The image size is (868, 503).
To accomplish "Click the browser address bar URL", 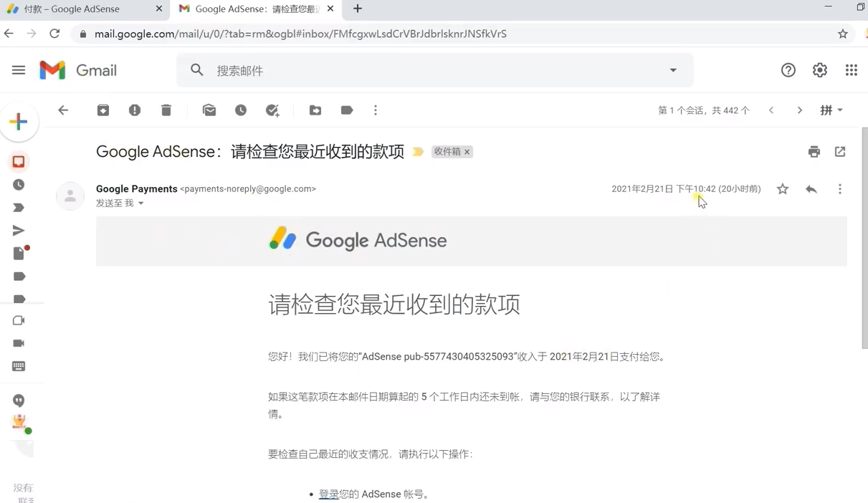I will 300,34.
